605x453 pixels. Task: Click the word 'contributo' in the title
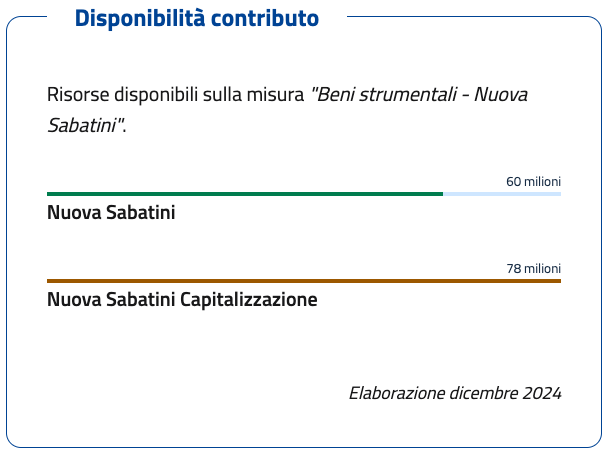(x=265, y=18)
